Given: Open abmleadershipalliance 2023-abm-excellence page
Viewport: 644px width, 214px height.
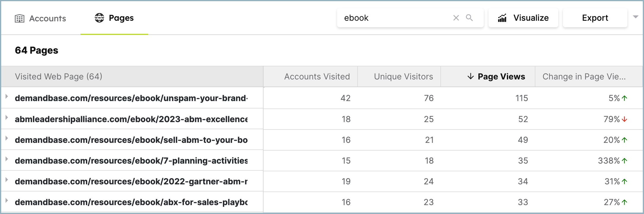Looking at the screenshot, I should pyautogui.click(x=131, y=119).
